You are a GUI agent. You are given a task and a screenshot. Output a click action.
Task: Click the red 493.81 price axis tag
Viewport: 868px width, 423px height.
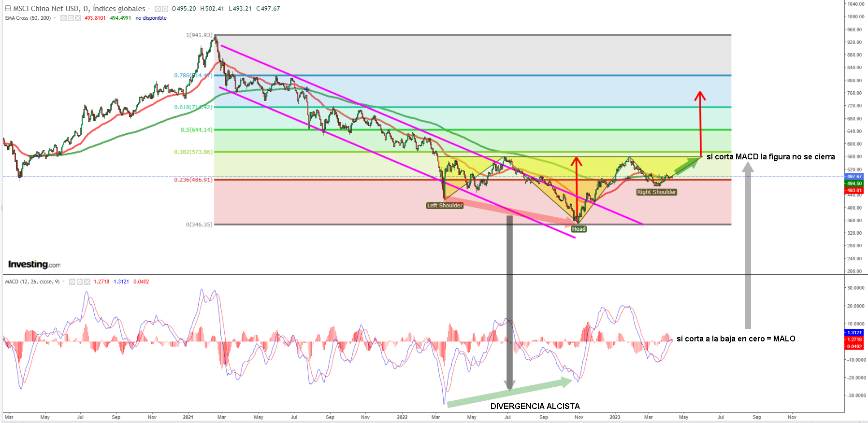coord(854,191)
